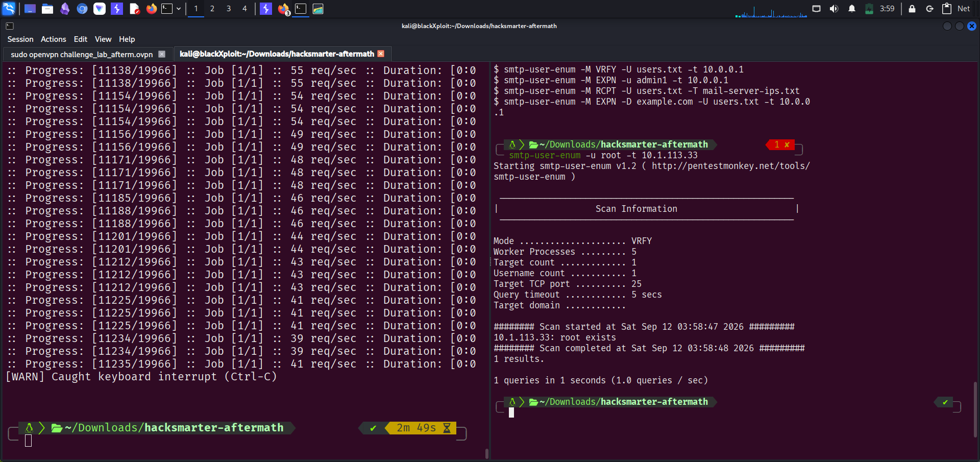
Task: Switch to workspace 1
Action: [x=196, y=9]
